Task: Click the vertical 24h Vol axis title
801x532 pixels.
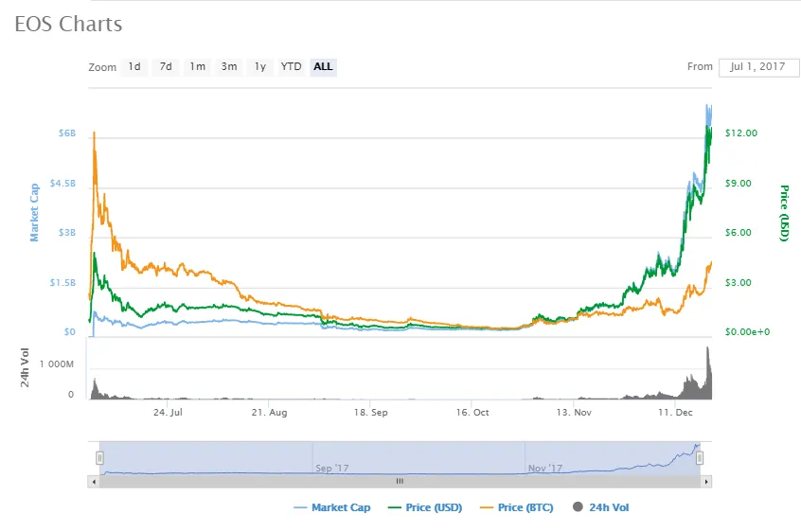Action: pos(25,367)
